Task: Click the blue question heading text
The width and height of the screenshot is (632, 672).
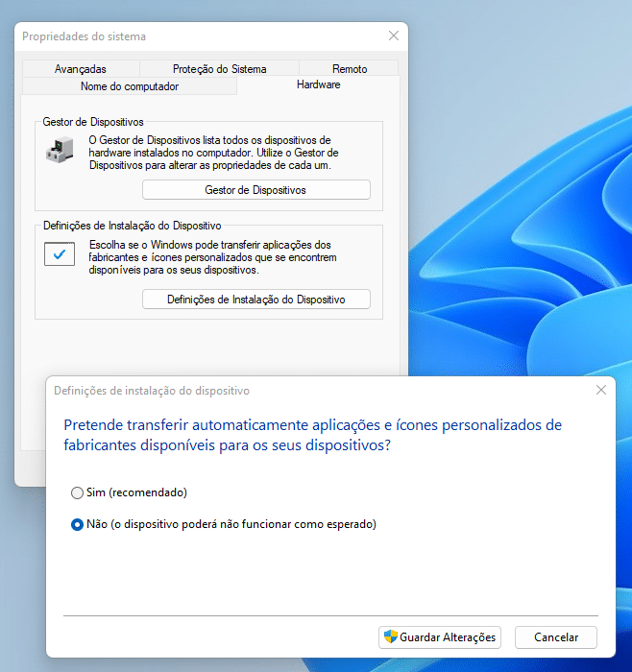Action: pyautogui.click(x=312, y=435)
